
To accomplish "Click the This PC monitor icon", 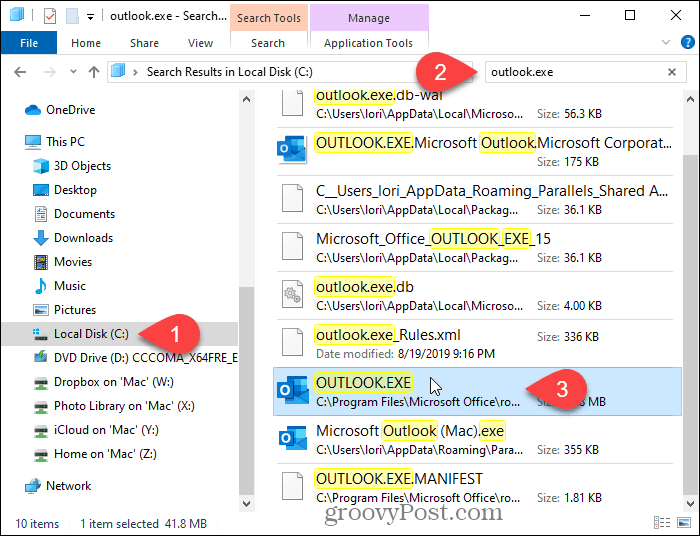I will (x=33, y=142).
